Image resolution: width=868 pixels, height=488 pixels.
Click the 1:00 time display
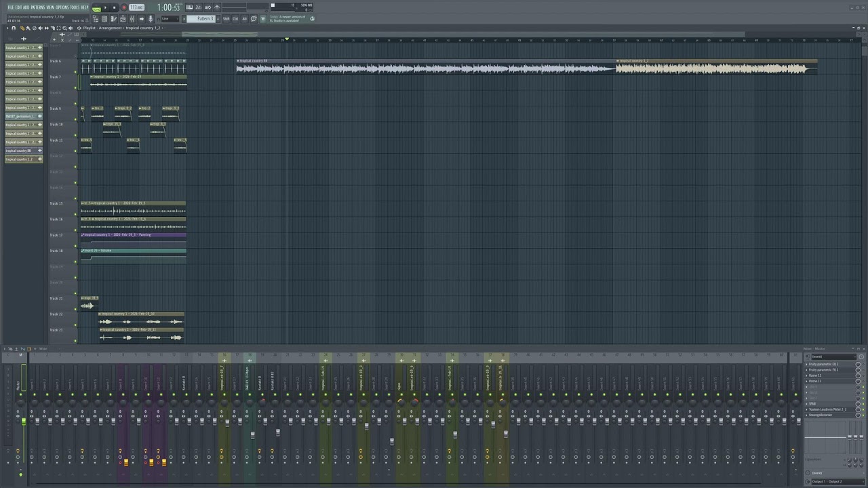point(168,7)
